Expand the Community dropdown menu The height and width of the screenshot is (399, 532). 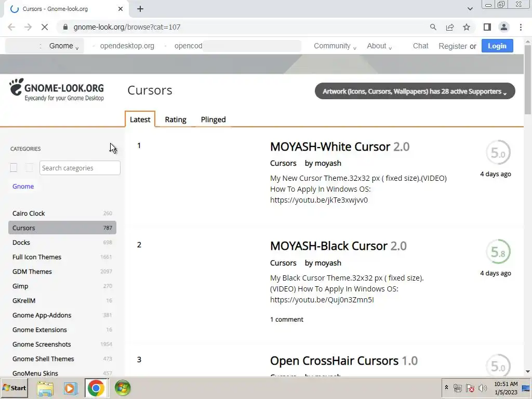pyautogui.click(x=335, y=46)
